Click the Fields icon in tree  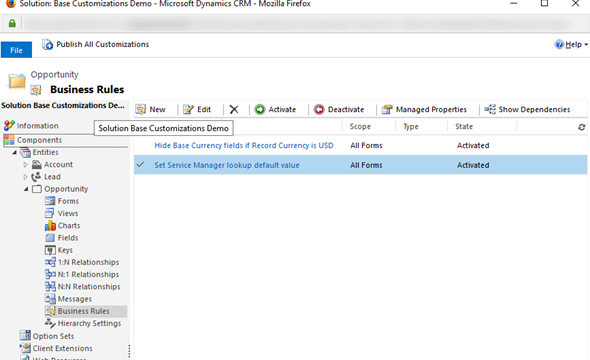(x=50, y=238)
